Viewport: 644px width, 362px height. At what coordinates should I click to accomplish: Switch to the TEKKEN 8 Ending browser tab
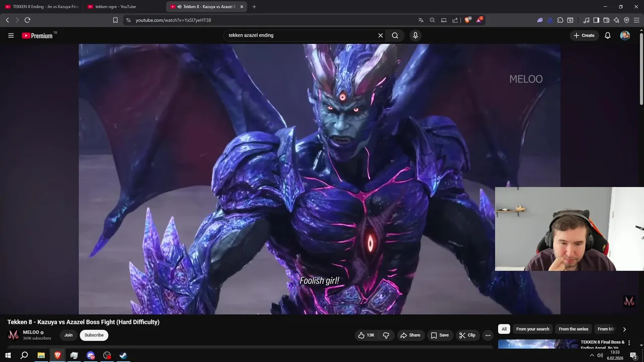click(42, 7)
